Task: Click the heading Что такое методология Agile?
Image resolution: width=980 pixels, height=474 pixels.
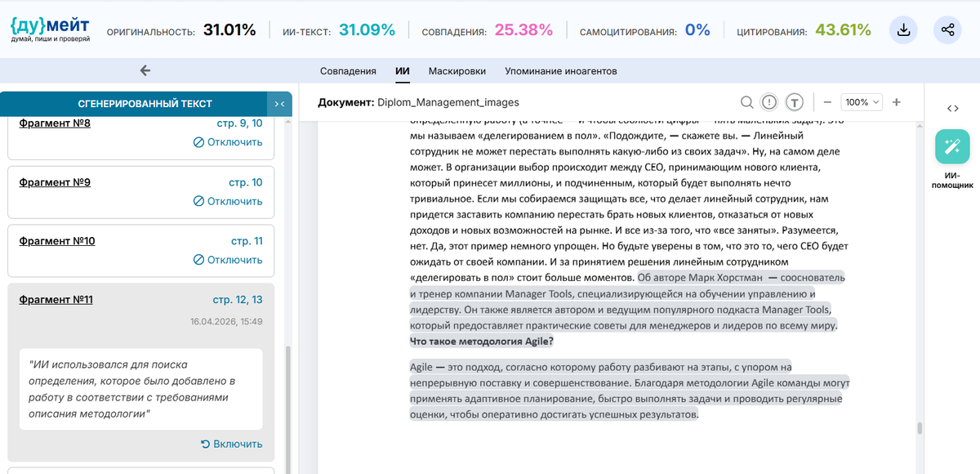Action: coord(481,341)
